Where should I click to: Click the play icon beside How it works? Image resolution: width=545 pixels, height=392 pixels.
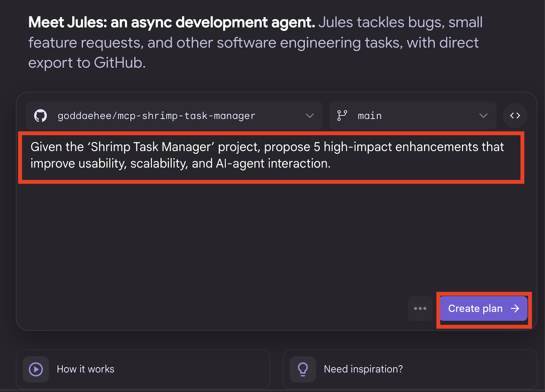(x=36, y=369)
